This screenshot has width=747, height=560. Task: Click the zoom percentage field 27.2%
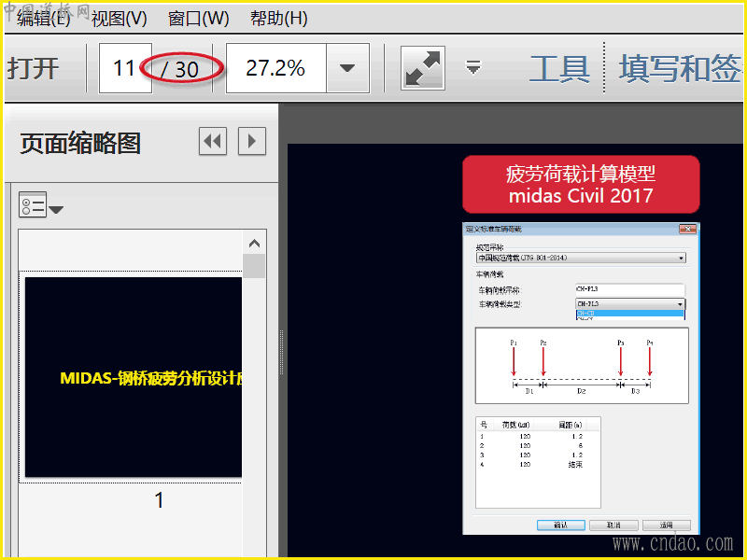[x=275, y=68]
